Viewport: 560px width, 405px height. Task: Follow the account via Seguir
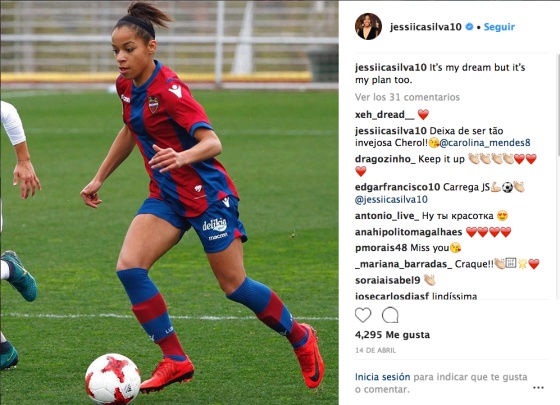pyautogui.click(x=499, y=27)
